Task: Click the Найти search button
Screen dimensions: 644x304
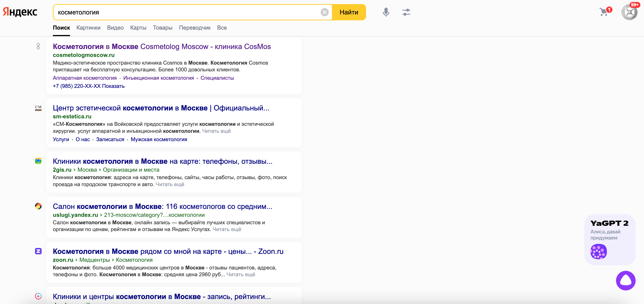Action: pos(349,12)
